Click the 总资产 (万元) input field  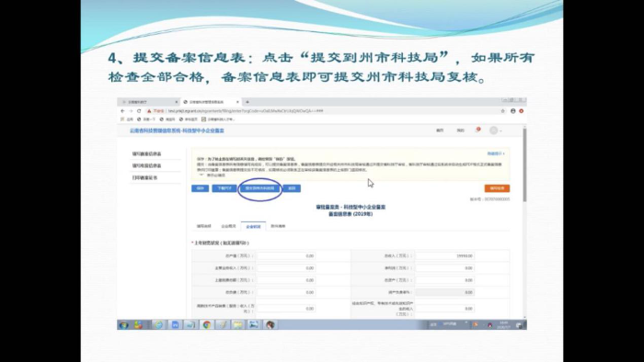444,280
